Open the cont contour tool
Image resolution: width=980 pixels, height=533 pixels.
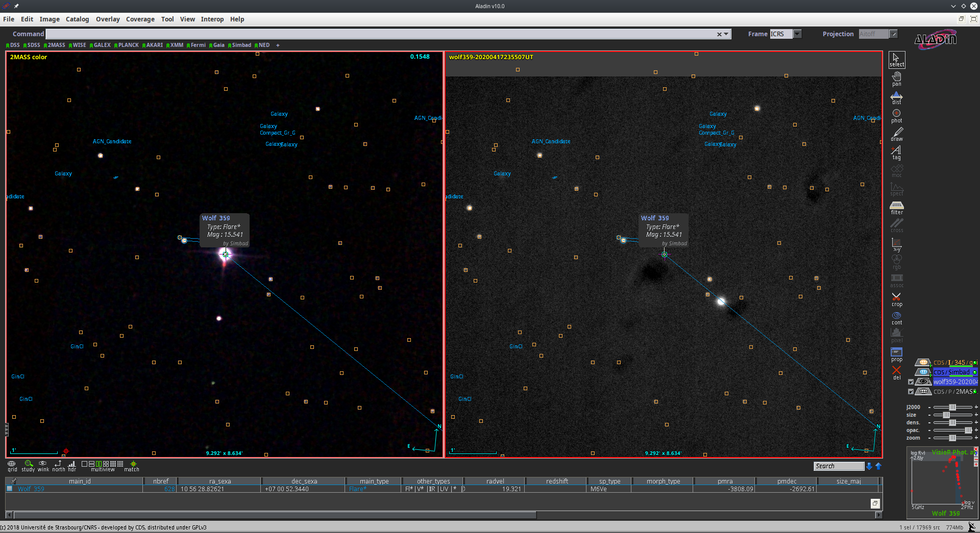[x=896, y=318]
